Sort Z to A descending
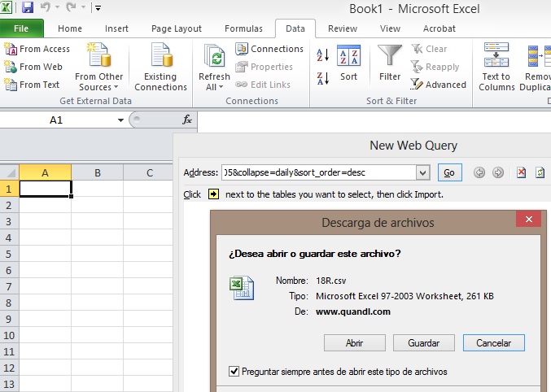Screen dimensions: 551x392 pyautogui.click(x=322, y=78)
